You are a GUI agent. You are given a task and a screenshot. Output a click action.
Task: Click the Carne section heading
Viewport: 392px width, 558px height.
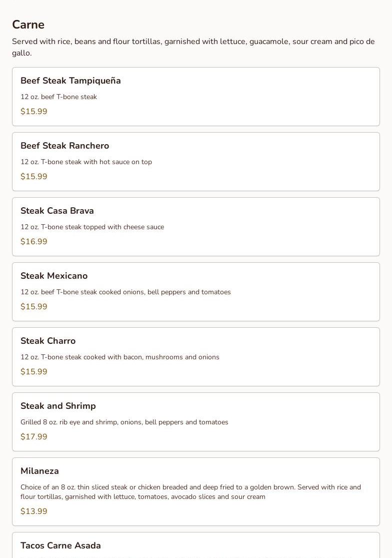tap(28, 25)
